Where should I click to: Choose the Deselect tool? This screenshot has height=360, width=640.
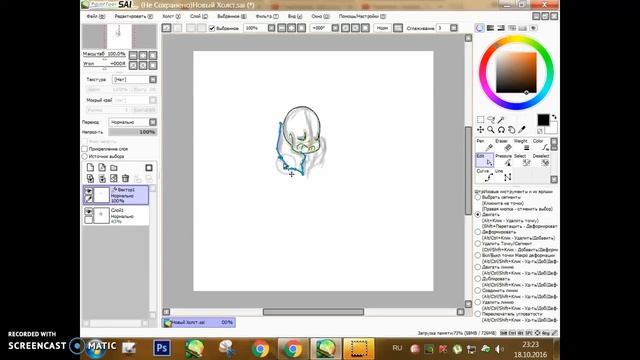click(541, 160)
